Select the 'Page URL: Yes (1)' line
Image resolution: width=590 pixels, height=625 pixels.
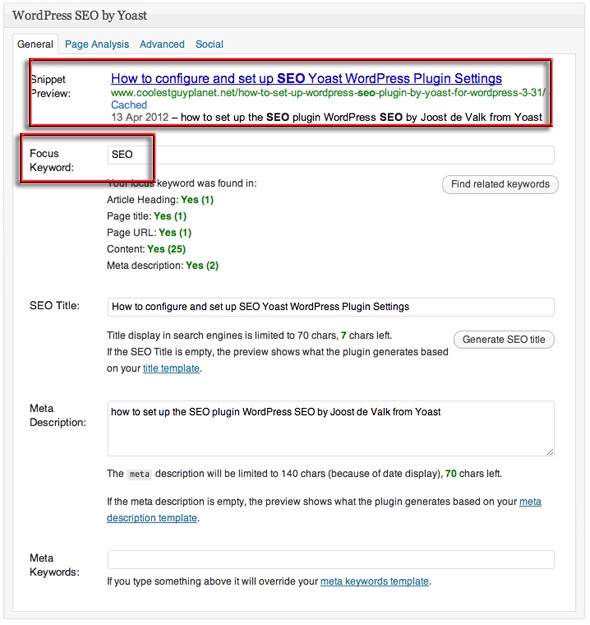149,232
